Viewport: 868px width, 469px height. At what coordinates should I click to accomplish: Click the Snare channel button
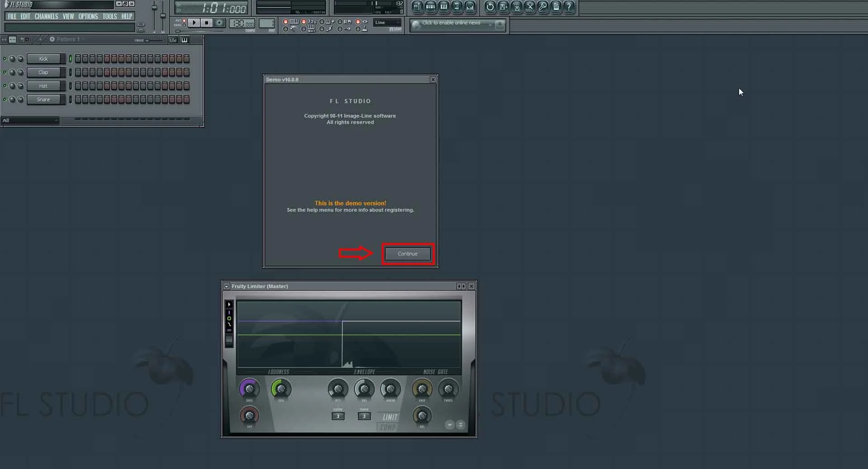(x=43, y=99)
